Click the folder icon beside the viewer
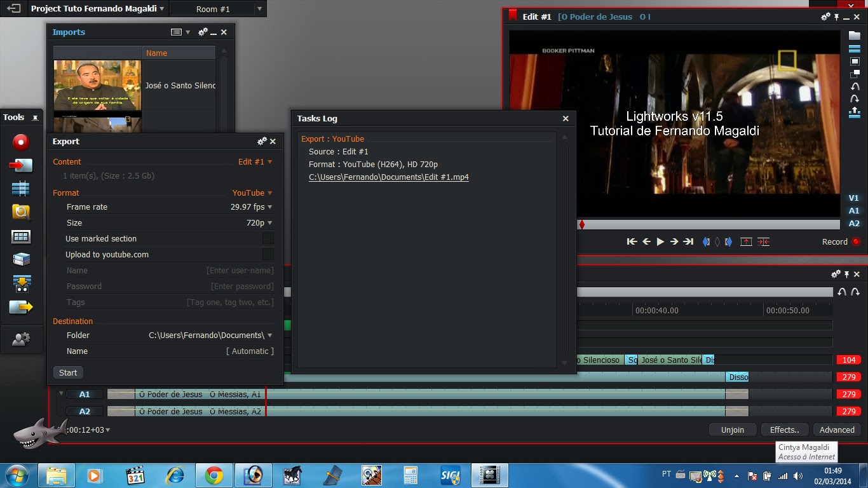Viewport: 868px width, 488px height. 855,36
